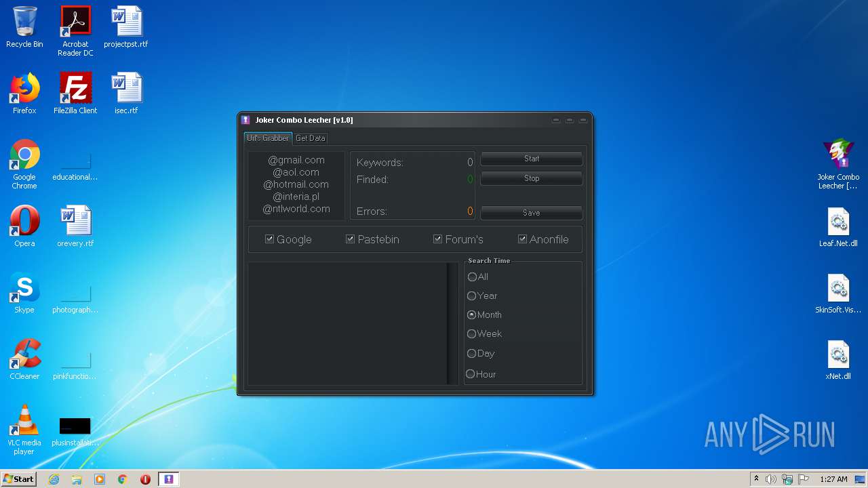Open Joker Combo Leecher desktop shortcut

pyautogui.click(x=838, y=165)
